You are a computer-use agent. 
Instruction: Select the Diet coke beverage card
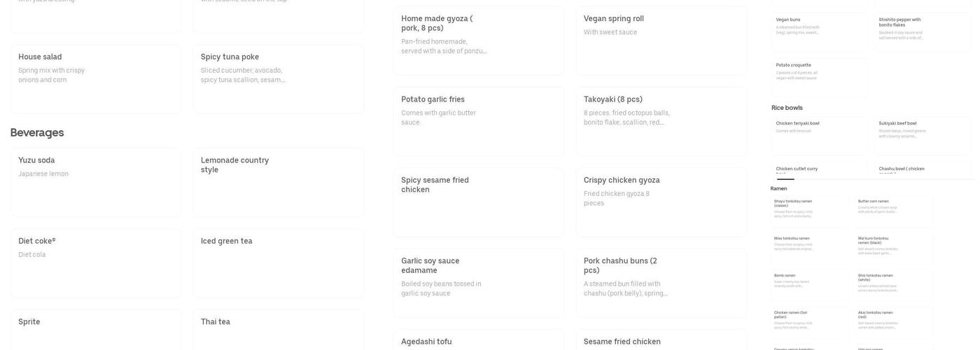coord(96,262)
